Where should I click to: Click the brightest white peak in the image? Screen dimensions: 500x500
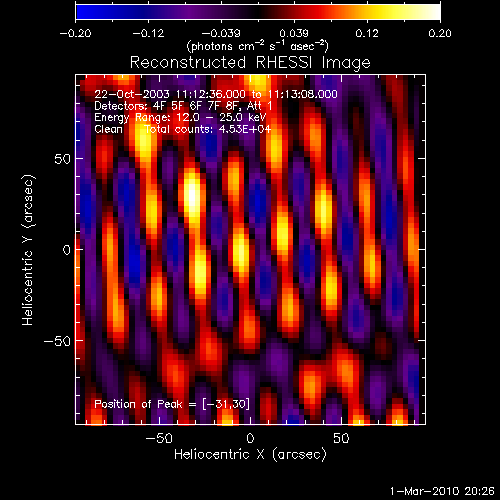(193, 195)
